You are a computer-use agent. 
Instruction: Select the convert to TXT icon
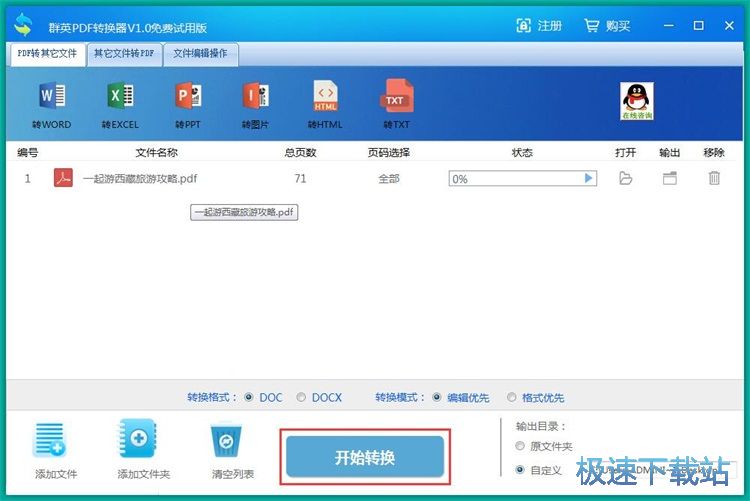[397, 95]
